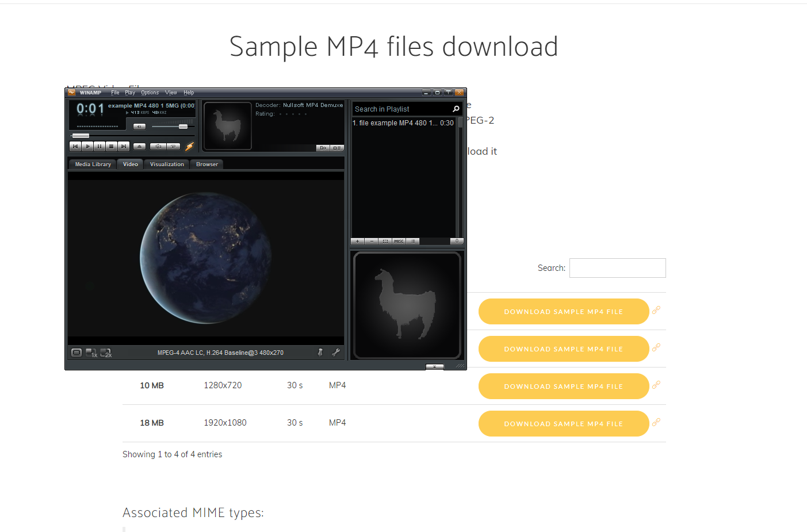Click the playlist search magnifier icon
The image size is (807, 532).
coord(456,109)
